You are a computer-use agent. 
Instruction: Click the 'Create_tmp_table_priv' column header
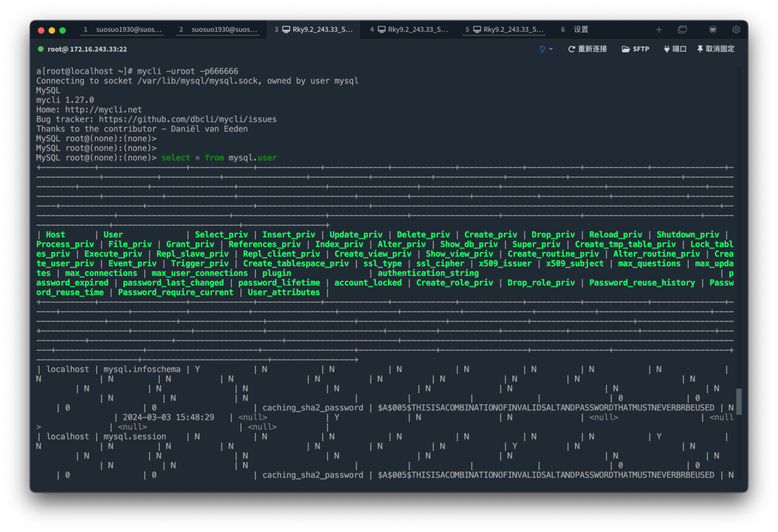click(x=625, y=244)
